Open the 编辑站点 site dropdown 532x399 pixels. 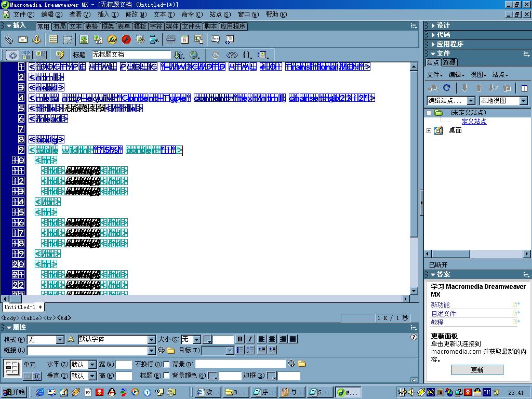click(471, 101)
